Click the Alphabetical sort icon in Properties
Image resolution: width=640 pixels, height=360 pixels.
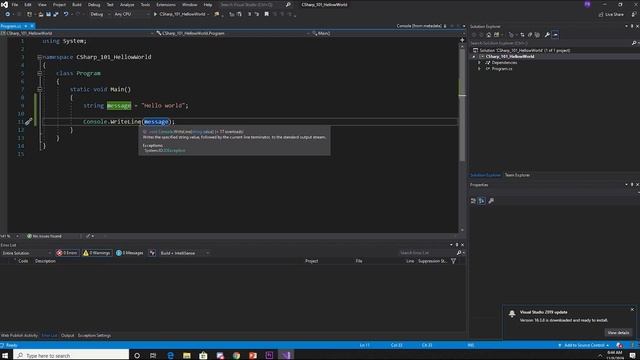point(482,201)
